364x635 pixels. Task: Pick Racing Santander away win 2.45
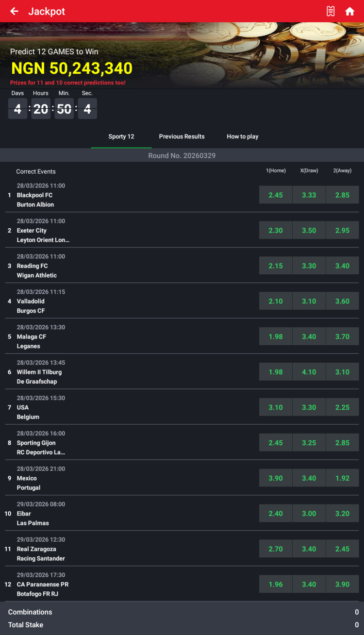pos(342,550)
